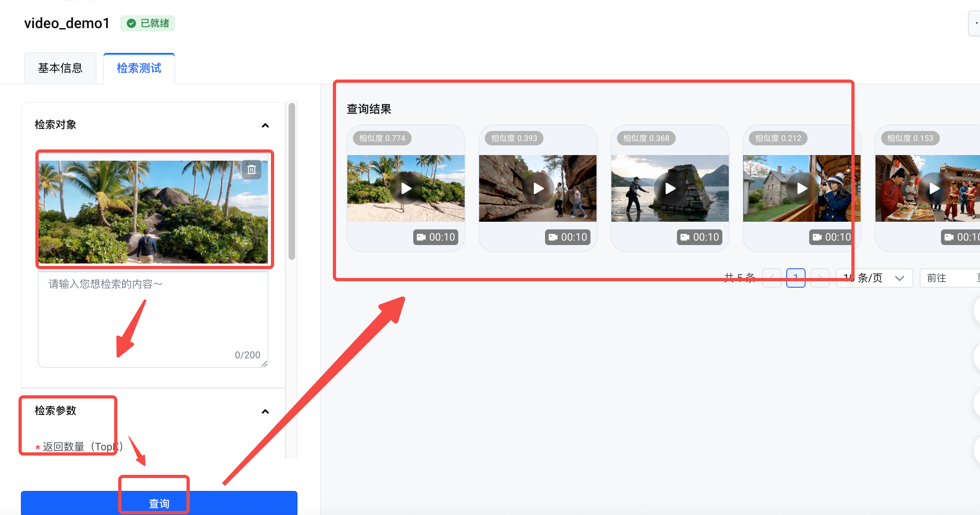The image size is (980, 515).
Task: Click the blue 查询 button
Action: click(x=159, y=503)
